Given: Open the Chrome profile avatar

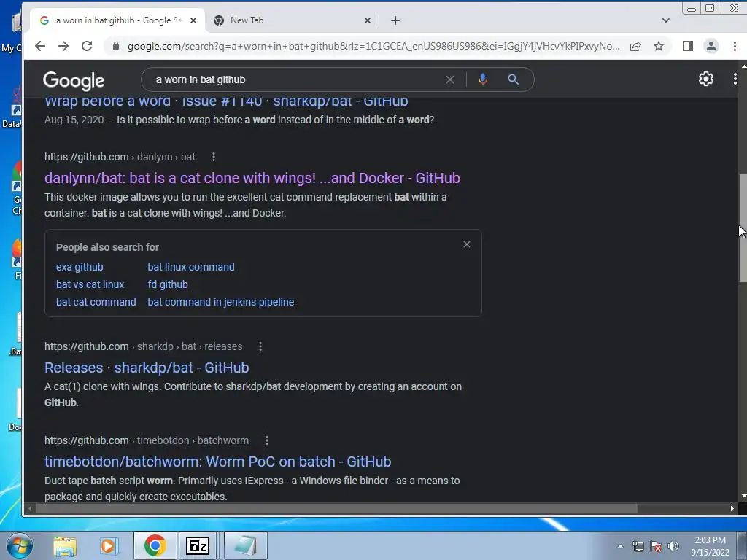Looking at the screenshot, I should (711, 46).
